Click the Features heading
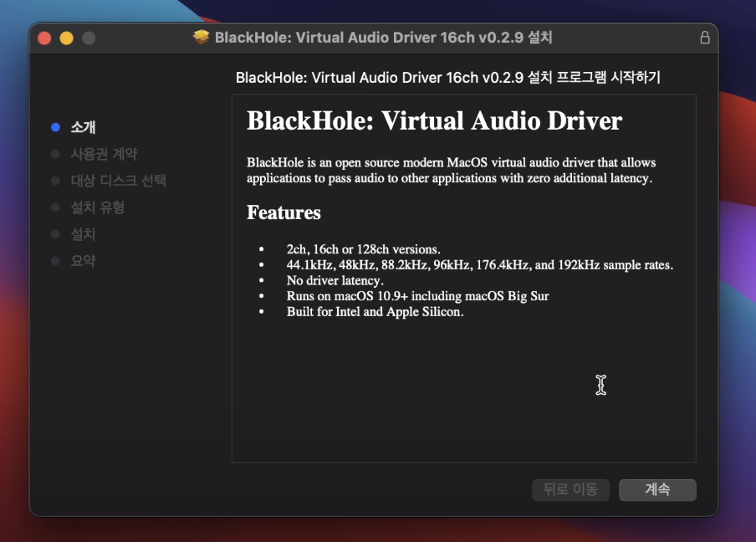756x542 pixels. point(283,212)
